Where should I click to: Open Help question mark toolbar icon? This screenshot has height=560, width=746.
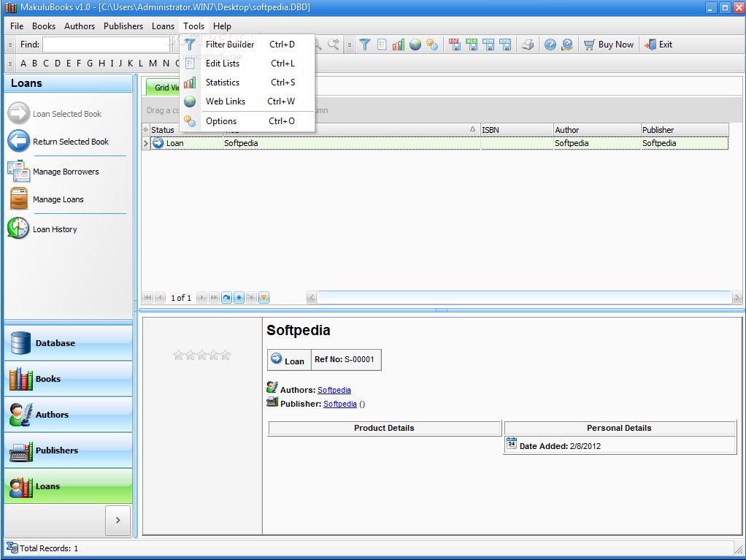(x=550, y=45)
